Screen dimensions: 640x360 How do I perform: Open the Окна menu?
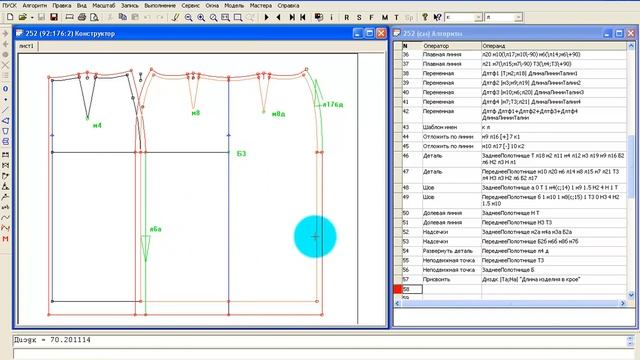point(212,6)
